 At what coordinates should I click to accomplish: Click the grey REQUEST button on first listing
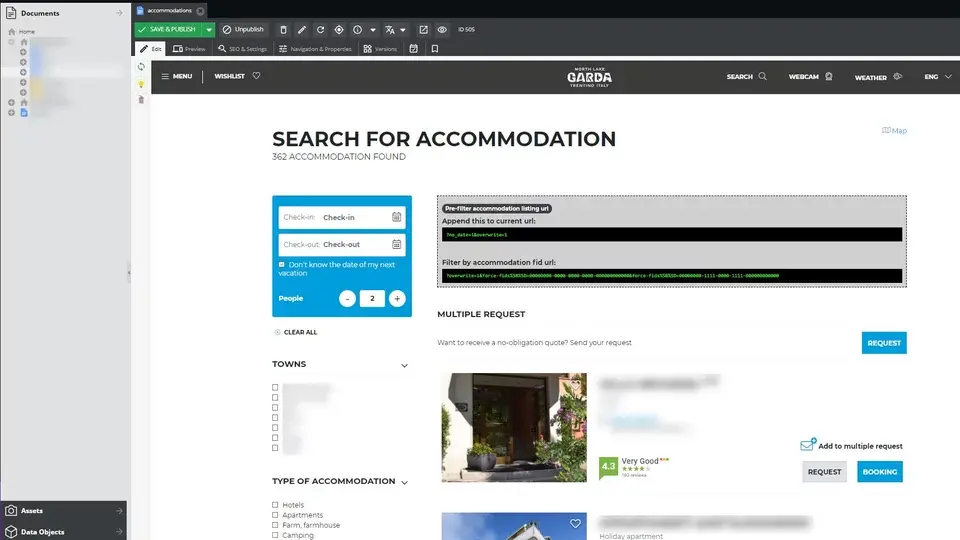coord(824,472)
